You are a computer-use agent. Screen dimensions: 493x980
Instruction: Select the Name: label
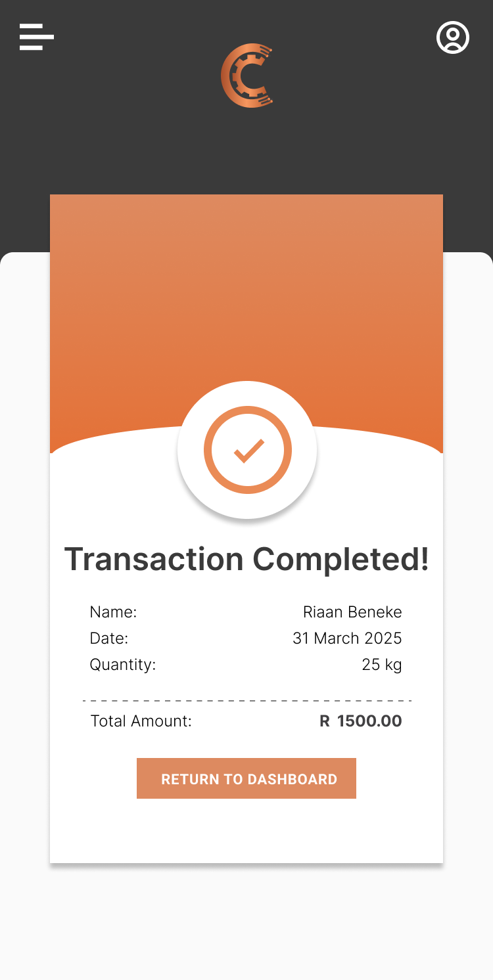pos(113,612)
